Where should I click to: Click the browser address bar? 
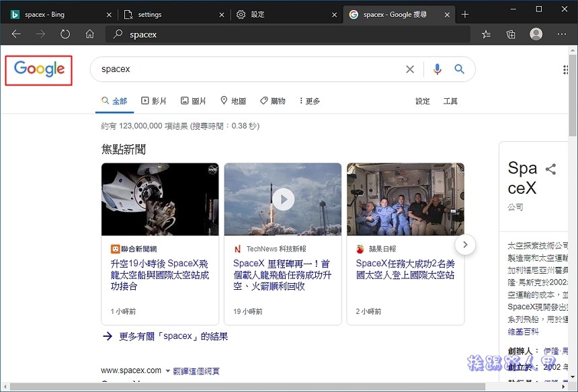coord(288,34)
